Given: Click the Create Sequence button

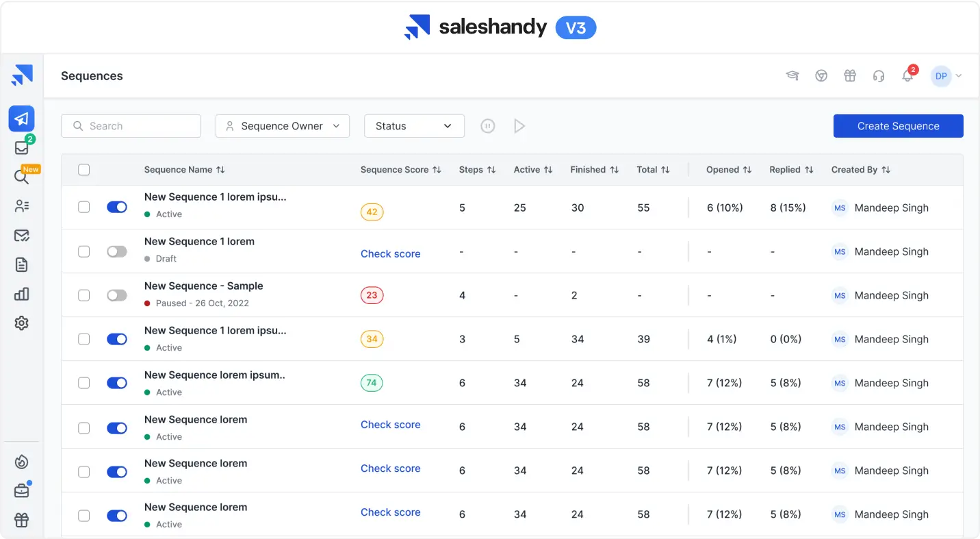Looking at the screenshot, I should pos(898,126).
